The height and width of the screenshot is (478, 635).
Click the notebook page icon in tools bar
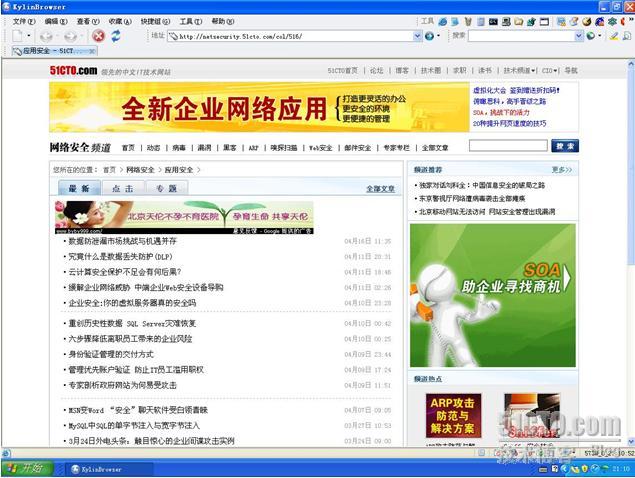481,22
